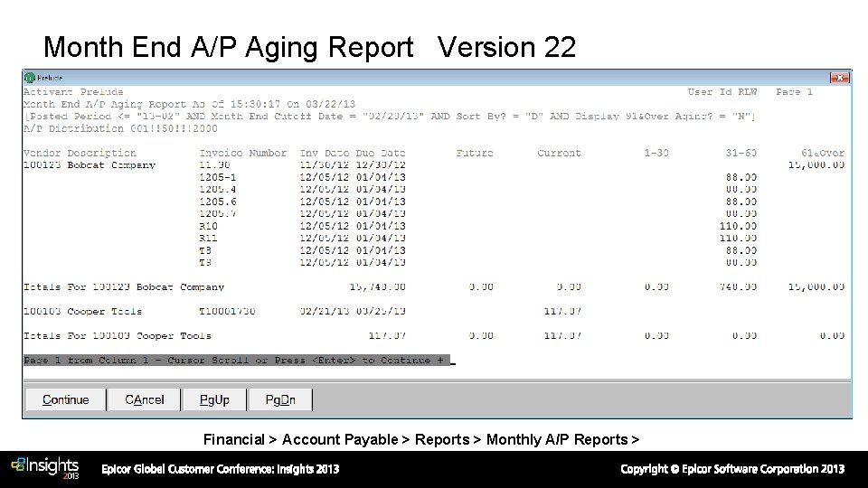868x488 pixels.
Task: Click the User Id RLW text
Action: point(722,92)
